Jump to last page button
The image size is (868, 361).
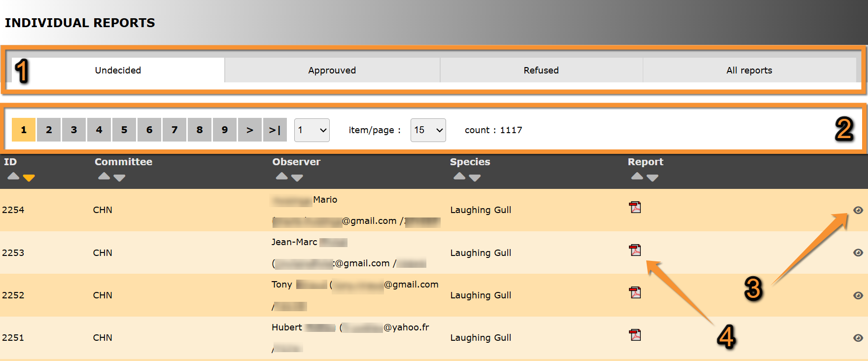coord(275,130)
